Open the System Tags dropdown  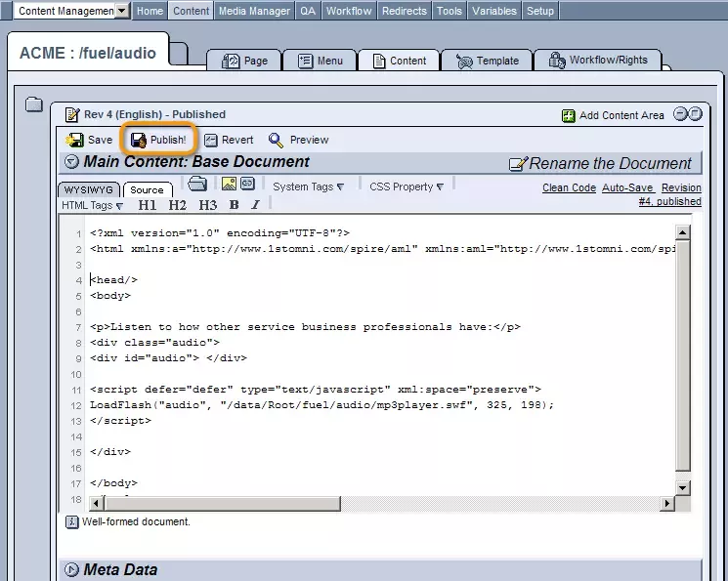[308, 187]
